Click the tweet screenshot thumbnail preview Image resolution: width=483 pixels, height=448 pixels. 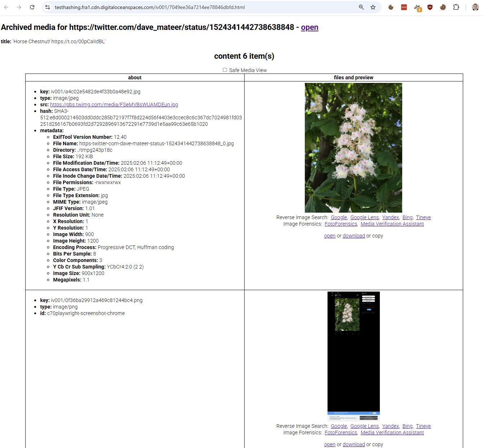tap(353, 356)
